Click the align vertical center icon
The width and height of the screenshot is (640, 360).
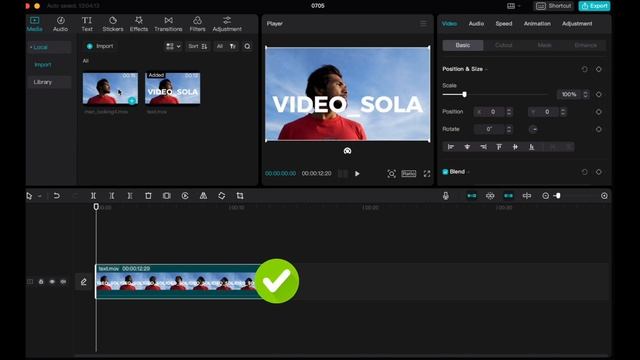tap(515, 147)
